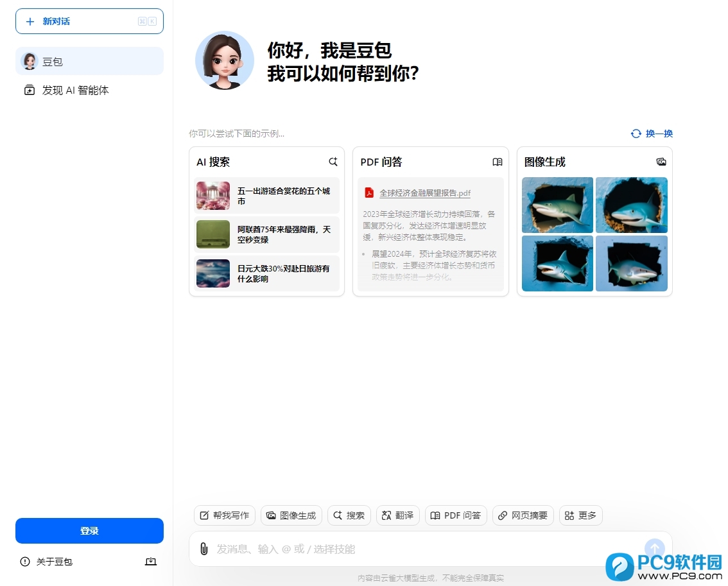Click the 图像生成 card picture icon
Image resolution: width=728 pixels, height=586 pixels.
[661, 162]
